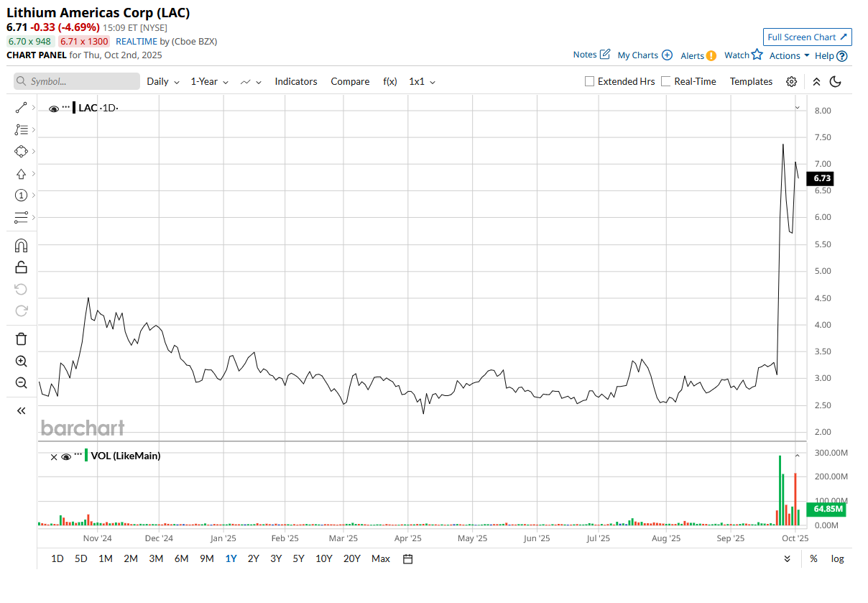The height and width of the screenshot is (603, 868).
Task: Collapse the left drawing toolbar
Action: point(21,410)
